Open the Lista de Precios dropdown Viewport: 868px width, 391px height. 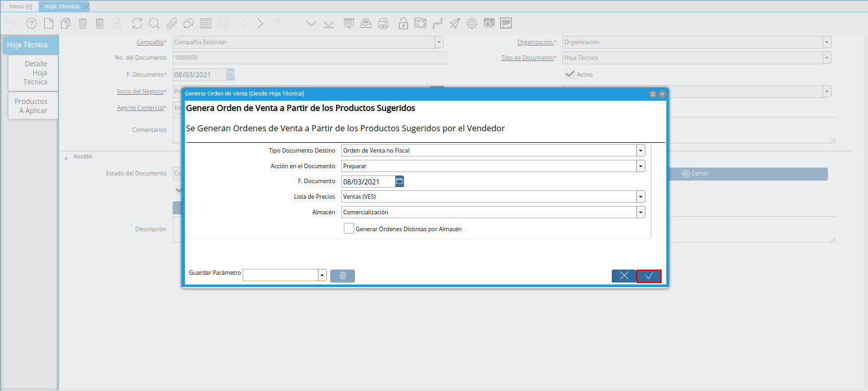(640, 196)
